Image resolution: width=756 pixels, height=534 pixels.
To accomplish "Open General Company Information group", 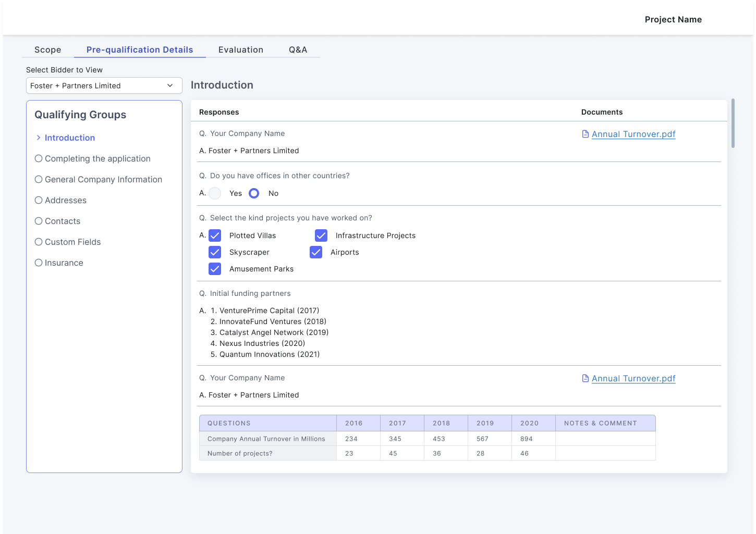I will (103, 179).
